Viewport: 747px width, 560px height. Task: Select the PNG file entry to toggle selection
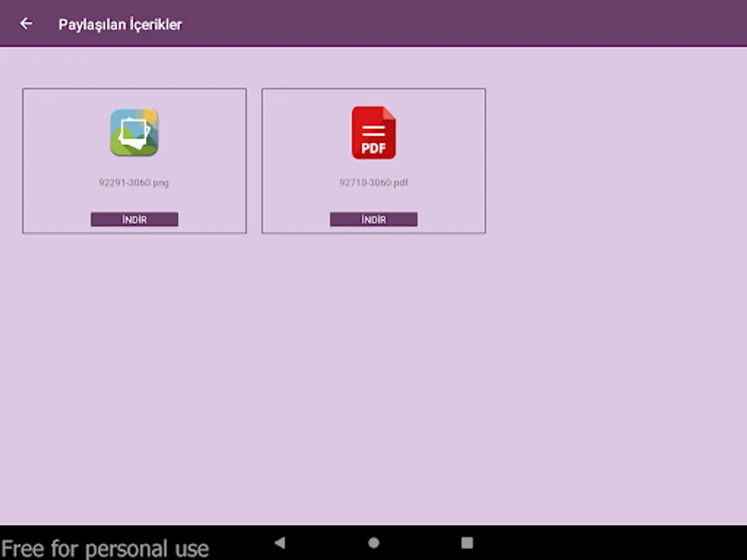(134, 161)
